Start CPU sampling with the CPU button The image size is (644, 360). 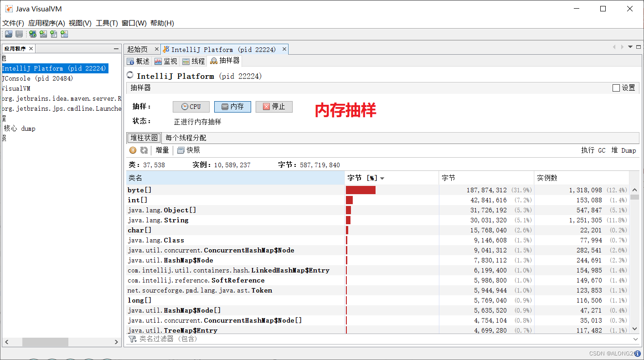(x=191, y=107)
